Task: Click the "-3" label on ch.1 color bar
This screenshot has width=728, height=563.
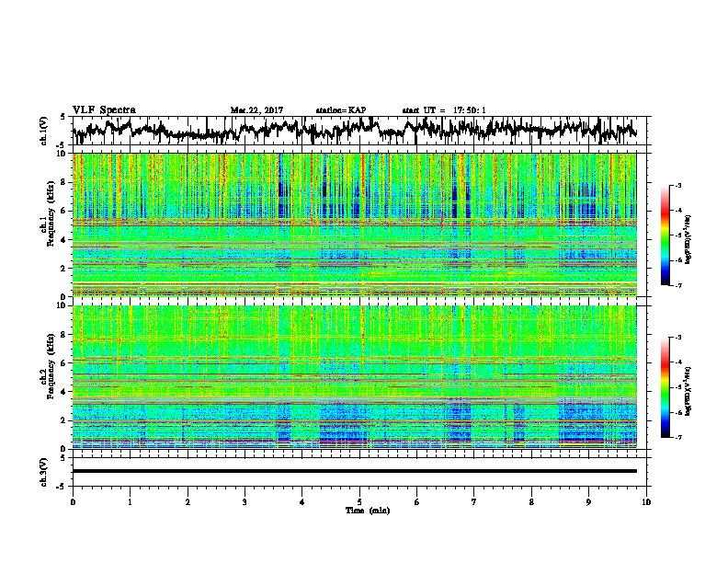Action: (678, 185)
